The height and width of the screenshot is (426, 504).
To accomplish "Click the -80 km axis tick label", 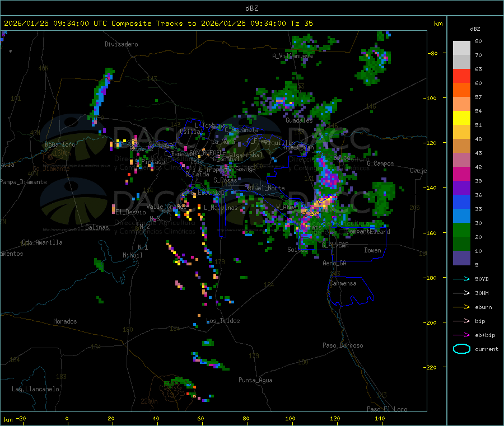I will pyautogui.click(x=433, y=53).
